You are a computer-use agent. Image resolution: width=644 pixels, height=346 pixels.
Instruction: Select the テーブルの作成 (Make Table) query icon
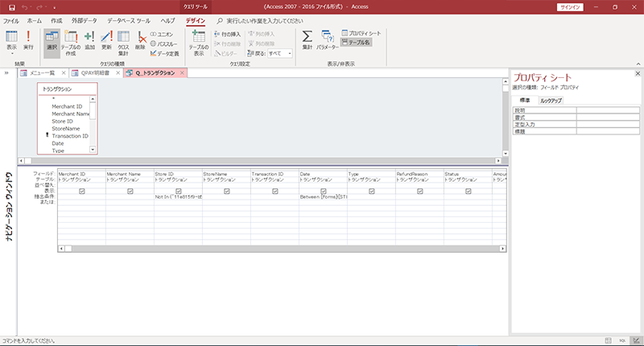[70, 40]
